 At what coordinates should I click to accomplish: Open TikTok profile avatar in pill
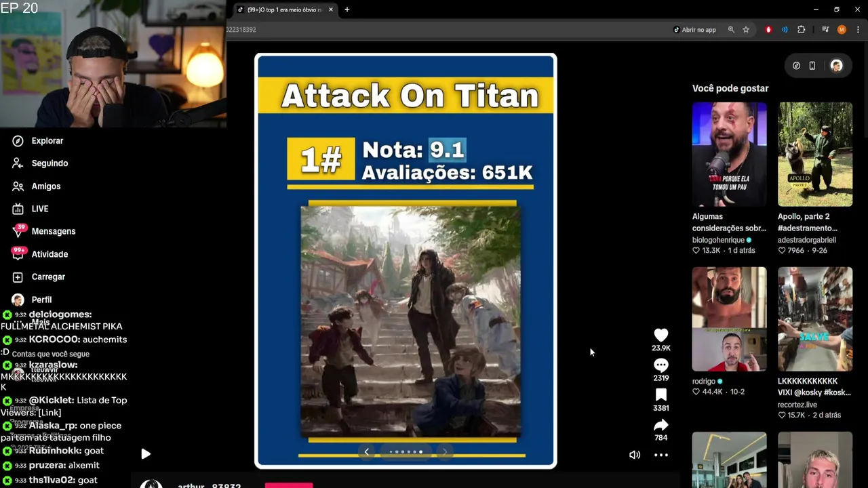point(836,66)
